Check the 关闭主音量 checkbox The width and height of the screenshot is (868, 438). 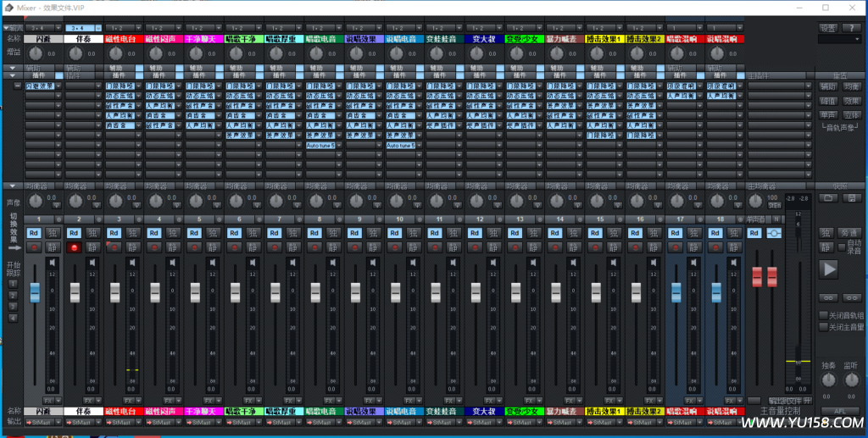822,326
